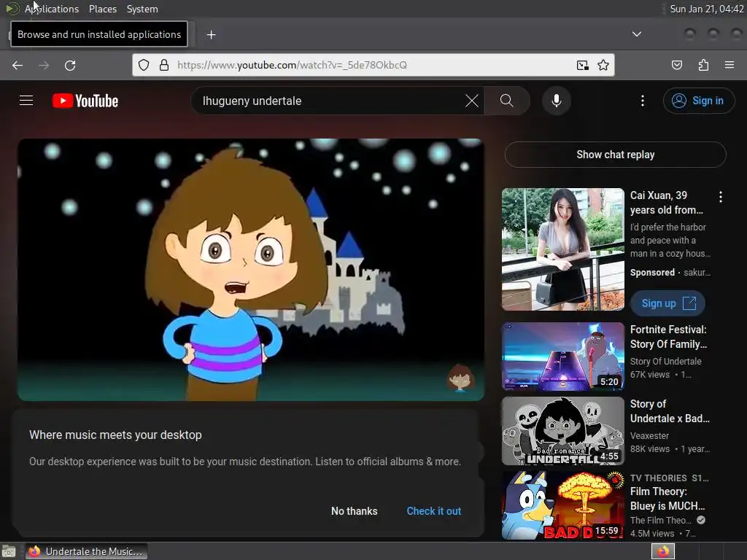Start voice search with the microphone icon
Viewport: 747px width, 560px height.
pos(556,101)
